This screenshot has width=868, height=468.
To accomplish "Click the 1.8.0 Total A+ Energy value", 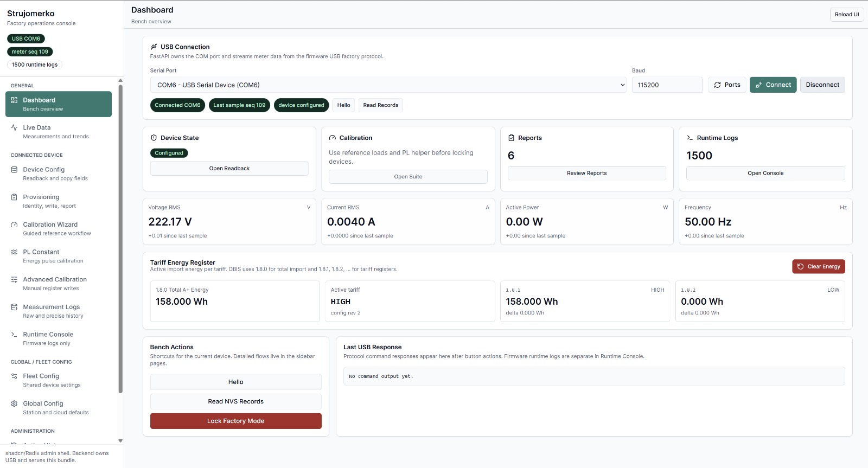I will 182,302.
